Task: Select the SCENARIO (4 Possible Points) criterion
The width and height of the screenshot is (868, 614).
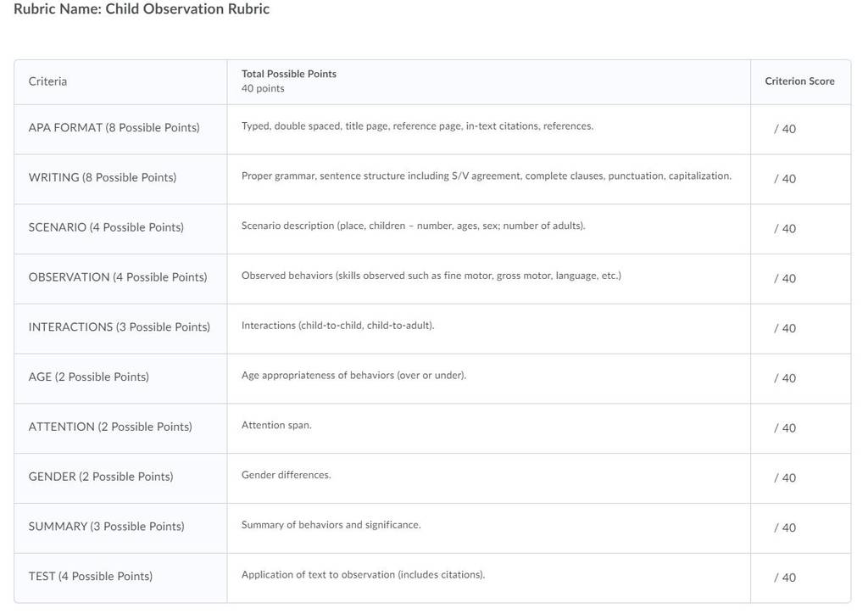Action: click(106, 227)
